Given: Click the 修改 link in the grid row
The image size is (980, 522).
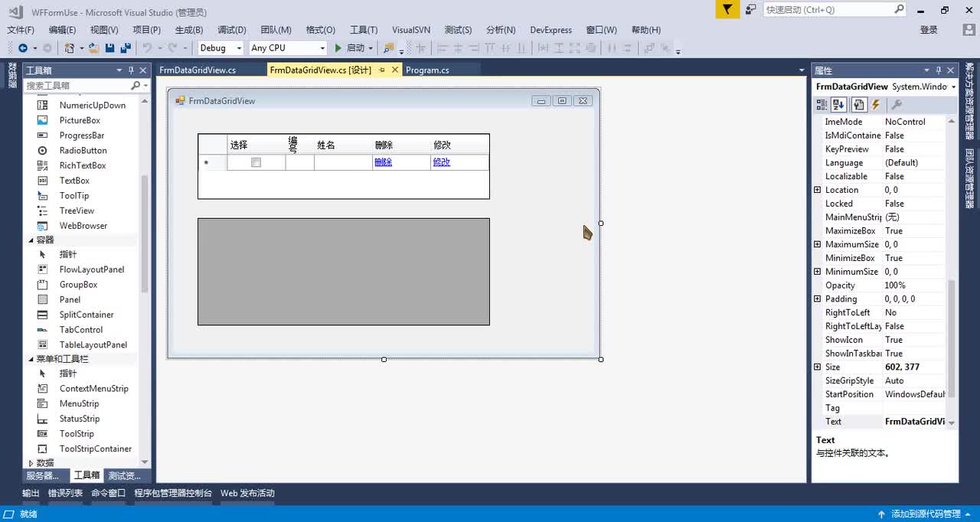Looking at the screenshot, I should point(441,162).
